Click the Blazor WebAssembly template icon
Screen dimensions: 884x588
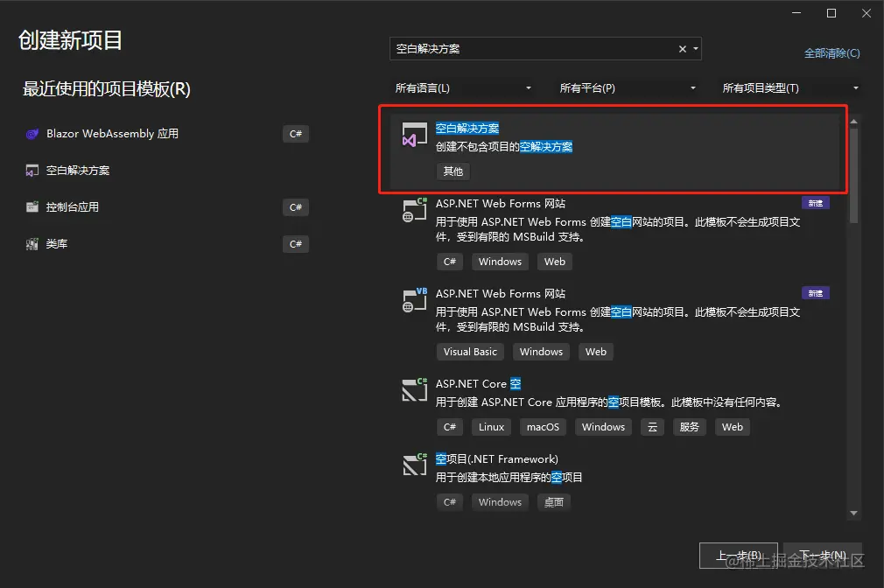(32, 134)
